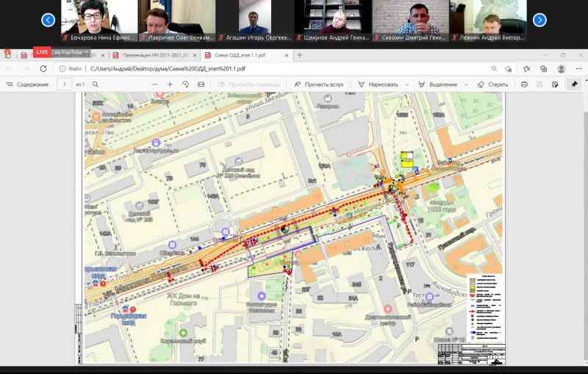Expand the Выделение highlight options arrow
The image size is (588, 374).
[466, 84]
